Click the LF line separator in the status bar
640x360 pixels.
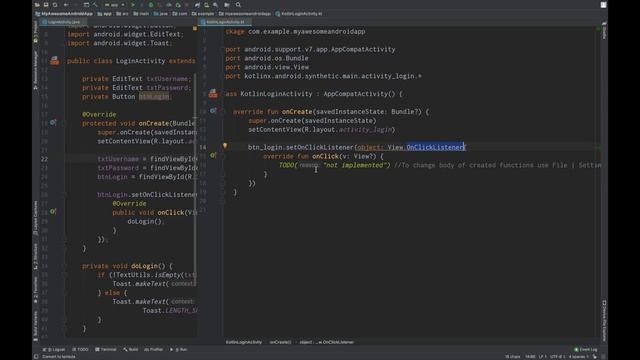[x=542, y=357]
